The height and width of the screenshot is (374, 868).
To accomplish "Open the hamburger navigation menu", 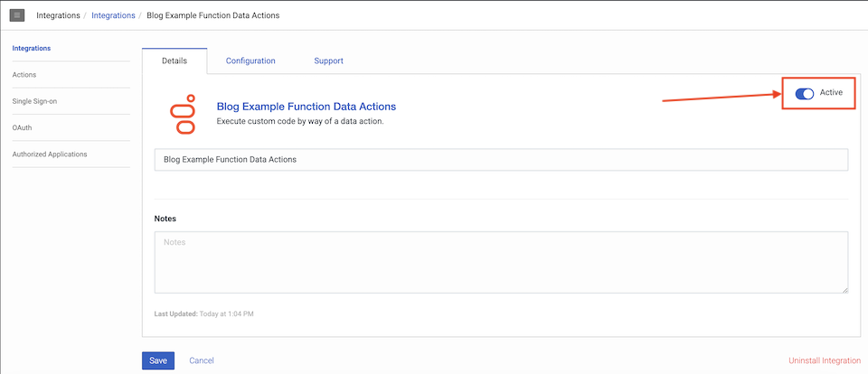I will click(x=16, y=15).
